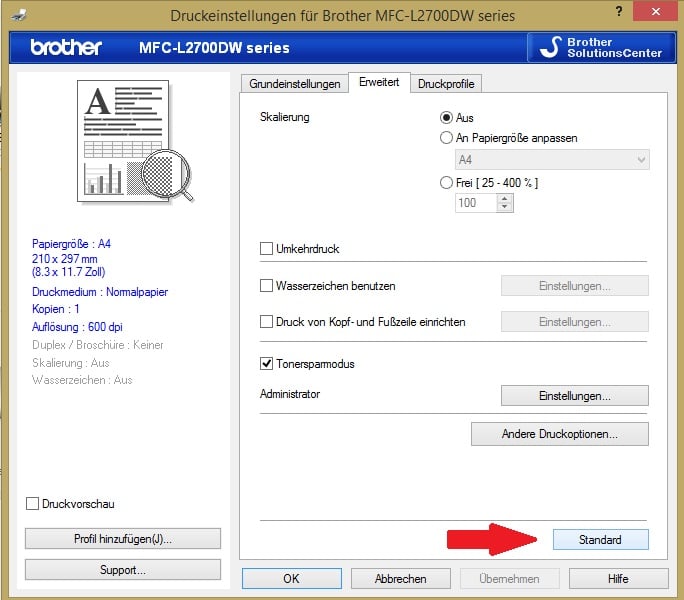Enable Druck von Kopf- und Fußzeile
Image resolution: width=684 pixels, height=600 pixels.
pos(267,322)
